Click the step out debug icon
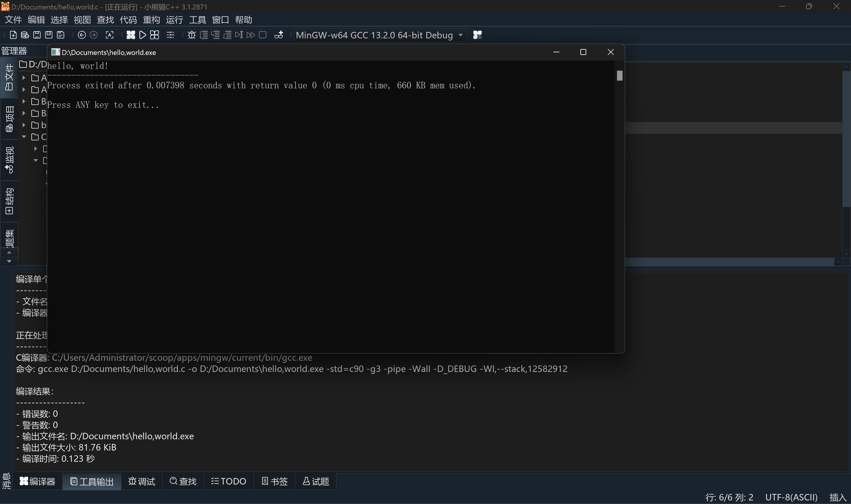The height and width of the screenshot is (504, 851). pos(227,35)
